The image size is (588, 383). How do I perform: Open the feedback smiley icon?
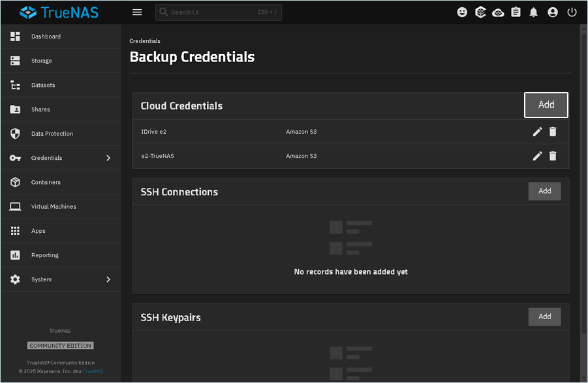point(462,12)
